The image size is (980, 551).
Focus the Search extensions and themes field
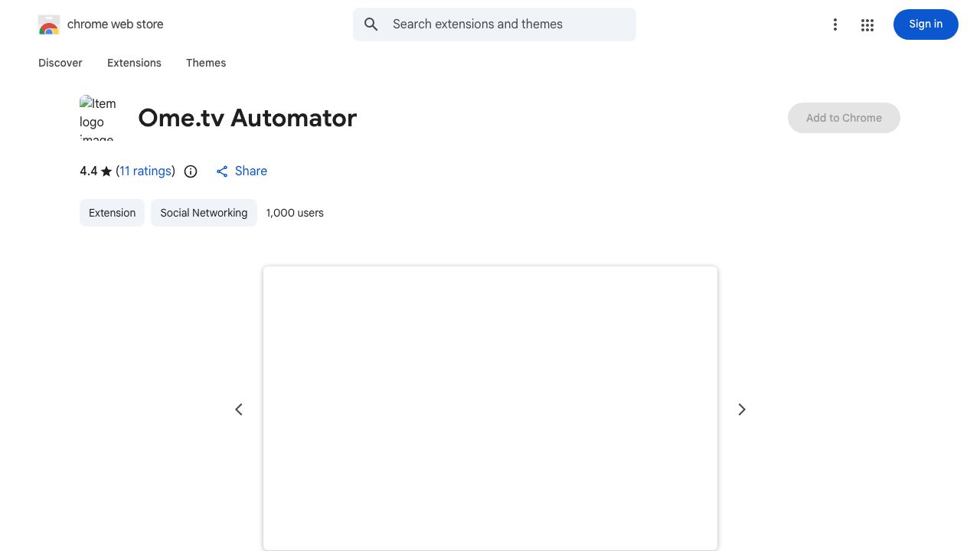[x=495, y=24]
